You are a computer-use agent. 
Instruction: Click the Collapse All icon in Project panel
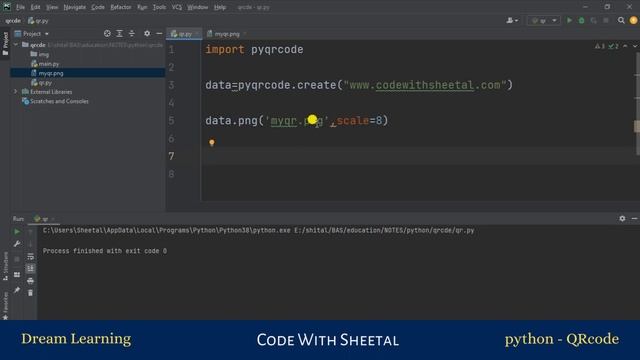[131, 33]
